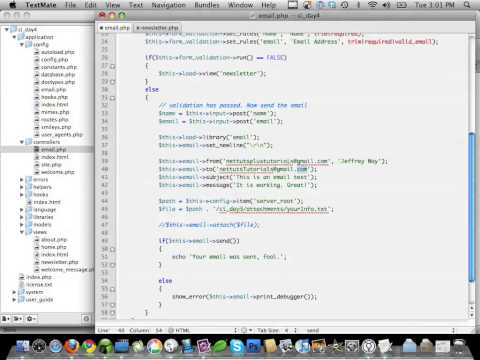Collapse the views folder
480x360 pixels.
[x=22, y=232]
